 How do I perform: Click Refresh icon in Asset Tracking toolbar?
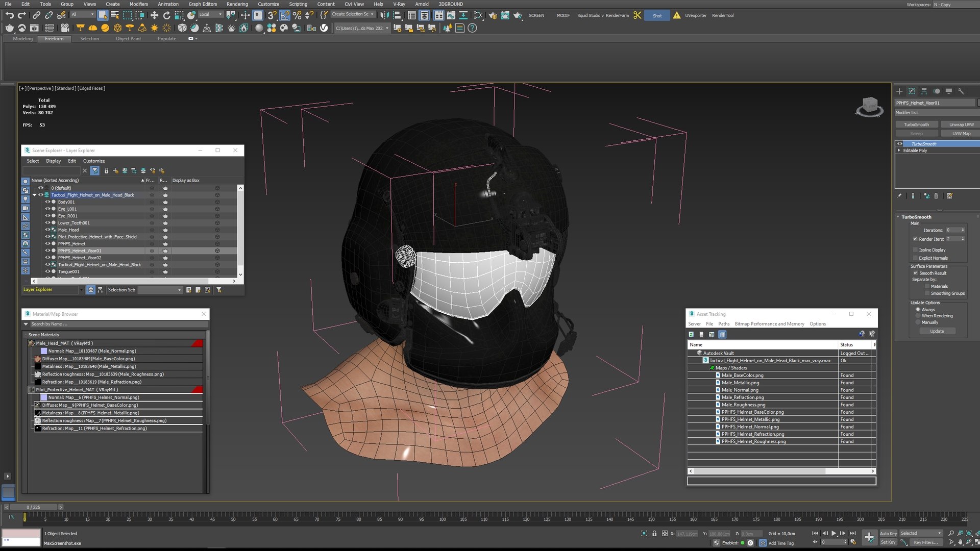coord(691,334)
